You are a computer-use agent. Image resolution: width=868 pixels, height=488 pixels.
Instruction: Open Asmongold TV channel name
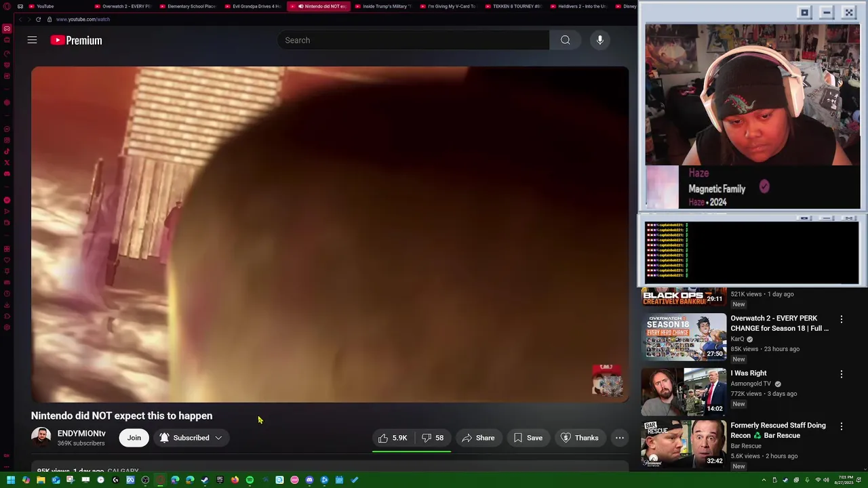(751, 384)
